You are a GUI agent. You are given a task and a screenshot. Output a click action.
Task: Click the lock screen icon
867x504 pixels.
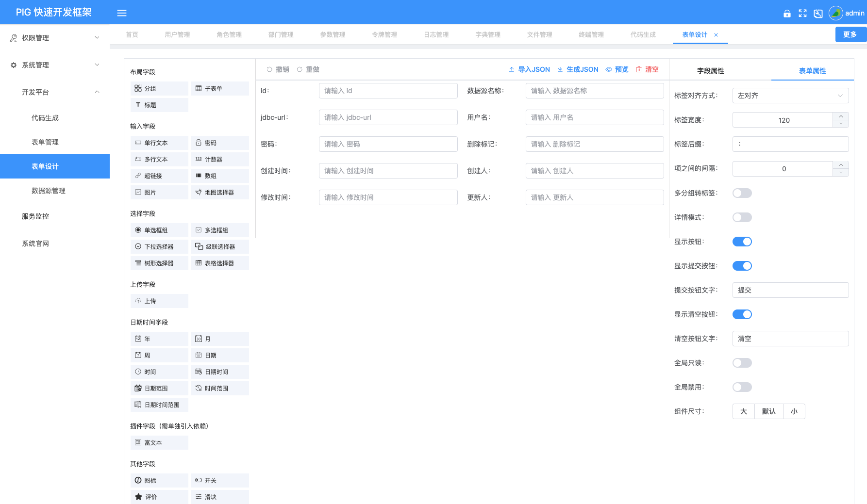(x=787, y=14)
